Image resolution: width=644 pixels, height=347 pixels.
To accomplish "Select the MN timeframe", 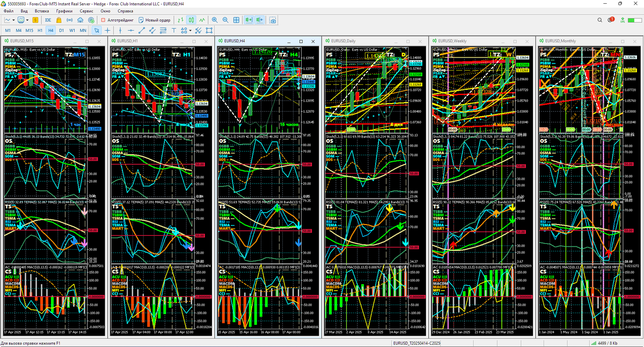I will pyautogui.click(x=83, y=31).
